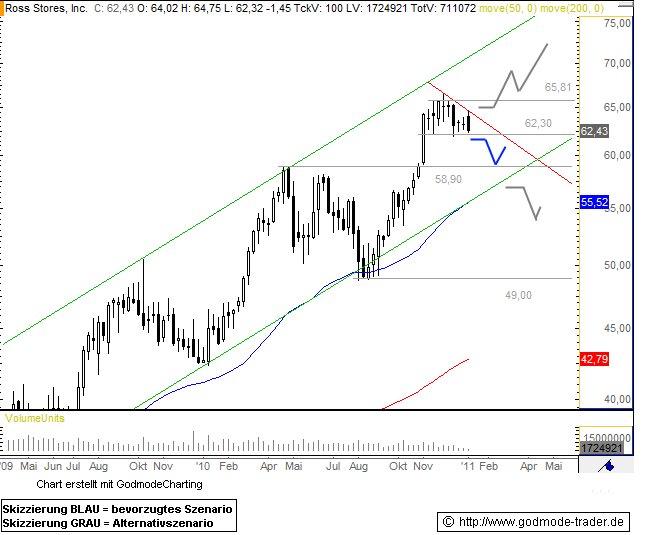Image resolution: width=656 pixels, height=535 pixels.
Task: Click the 65,81 resistance level annotation
Action: tap(558, 87)
